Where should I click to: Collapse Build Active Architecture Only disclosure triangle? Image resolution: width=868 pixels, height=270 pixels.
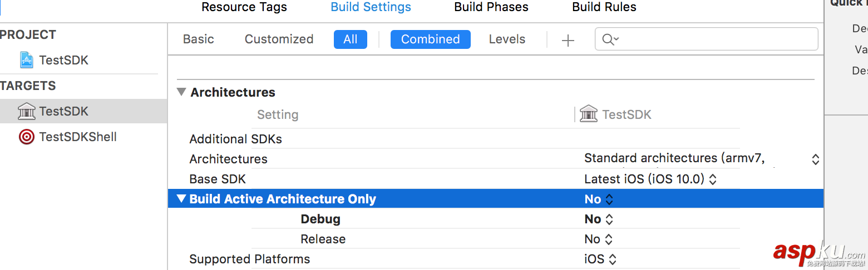tap(181, 199)
